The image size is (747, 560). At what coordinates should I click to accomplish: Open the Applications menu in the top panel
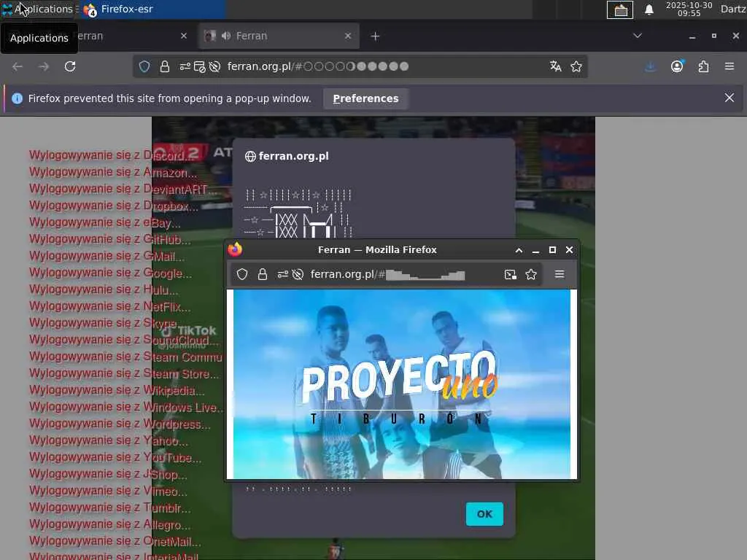coord(38,9)
